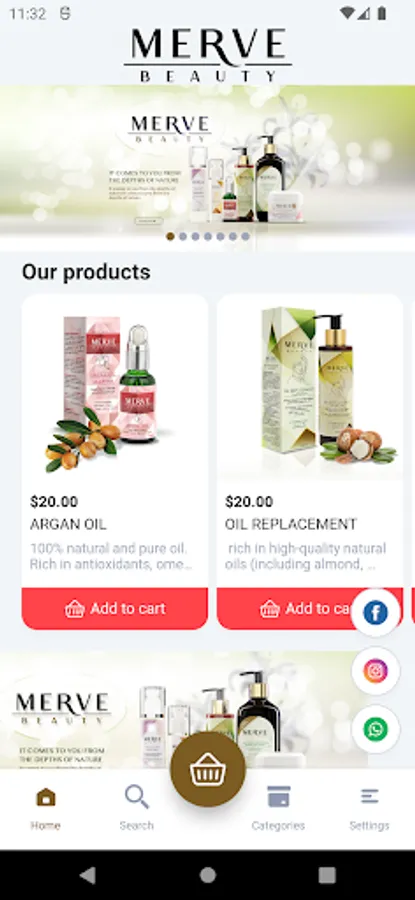Select the fourth carousel indicator dot
The image size is (415, 900).
tap(208, 236)
